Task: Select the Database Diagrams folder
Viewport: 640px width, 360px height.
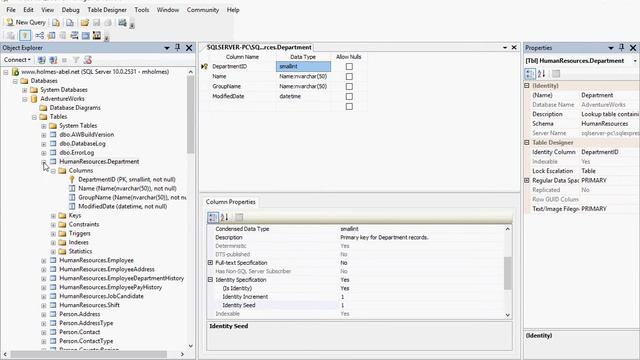Action: [x=75, y=108]
